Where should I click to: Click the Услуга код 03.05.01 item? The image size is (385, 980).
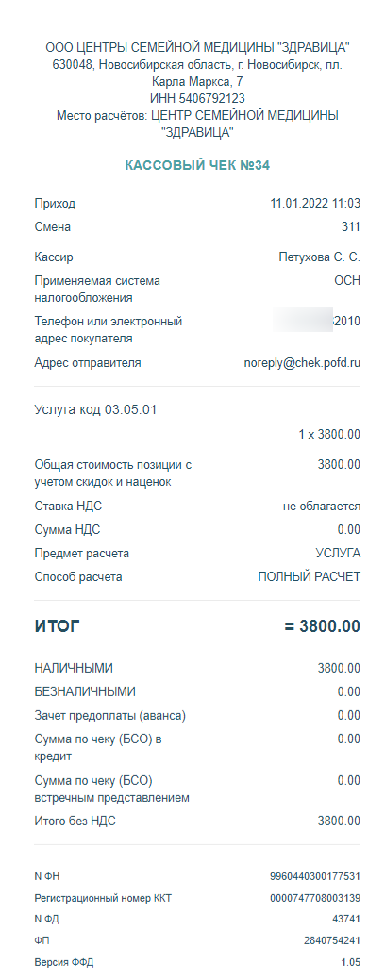[x=95, y=410]
